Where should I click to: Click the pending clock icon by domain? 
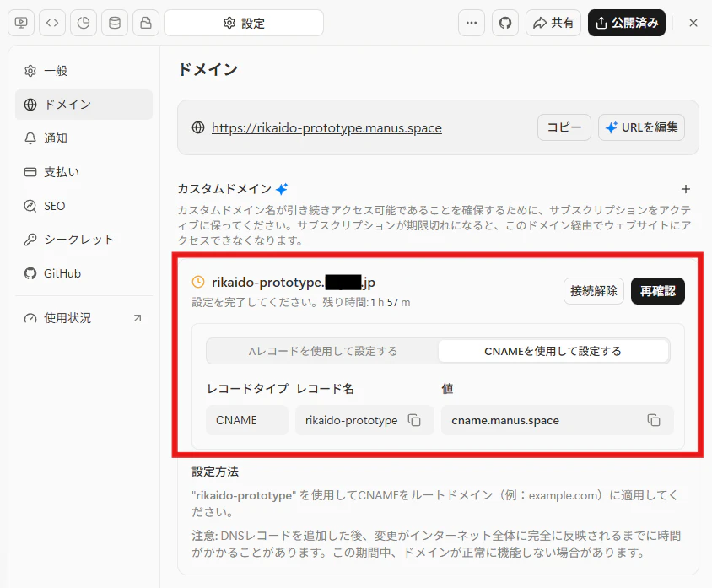pos(198,282)
